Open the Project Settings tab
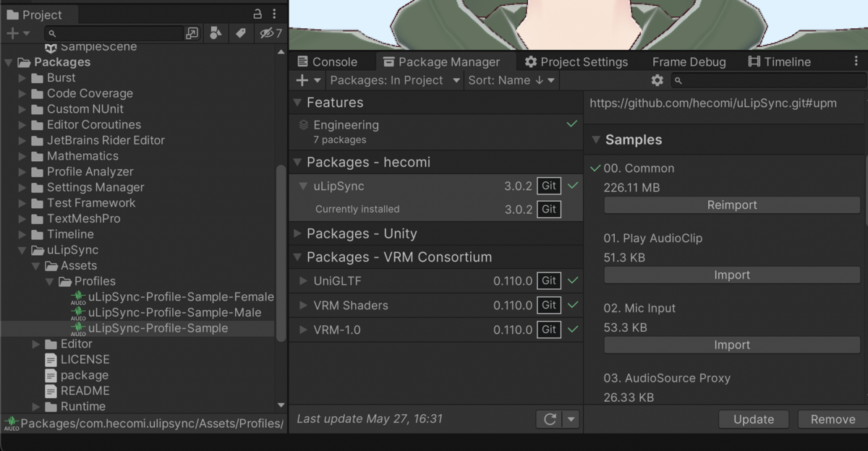The height and width of the screenshot is (451, 868). click(576, 62)
